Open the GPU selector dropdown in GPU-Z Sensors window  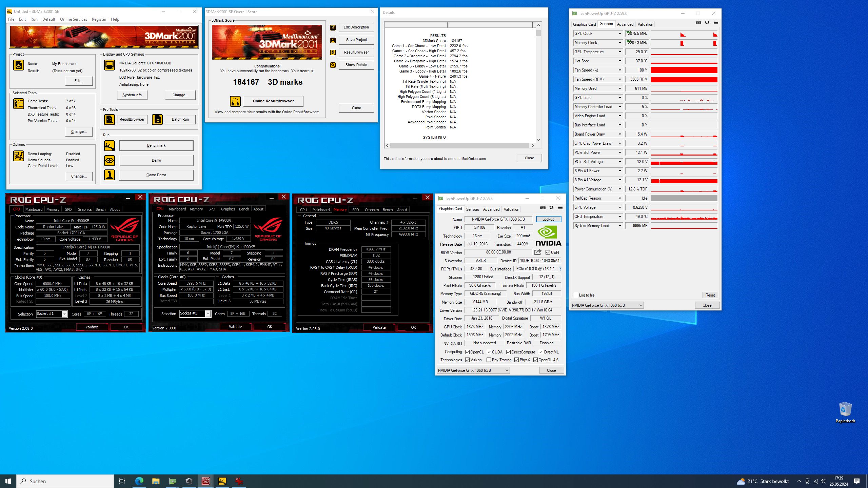607,305
